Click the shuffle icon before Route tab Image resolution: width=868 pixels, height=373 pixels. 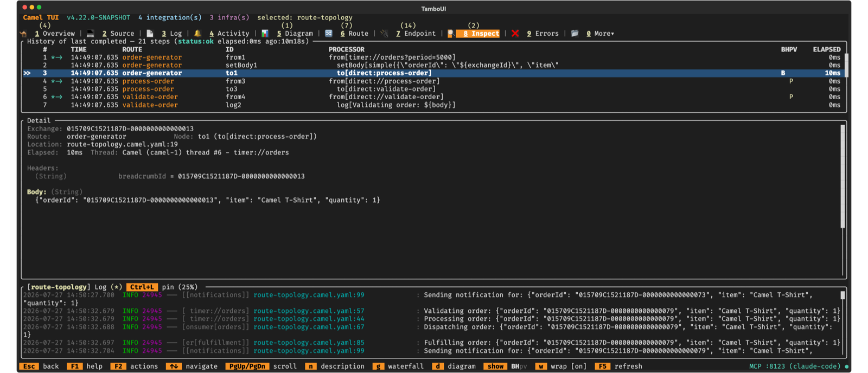[x=329, y=34]
